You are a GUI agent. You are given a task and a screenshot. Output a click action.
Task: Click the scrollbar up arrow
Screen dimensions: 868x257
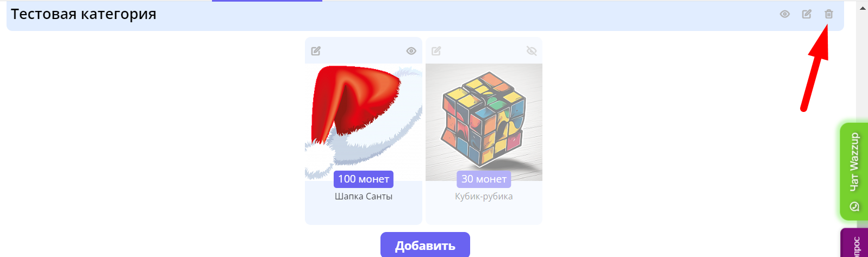pyautogui.click(x=863, y=8)
